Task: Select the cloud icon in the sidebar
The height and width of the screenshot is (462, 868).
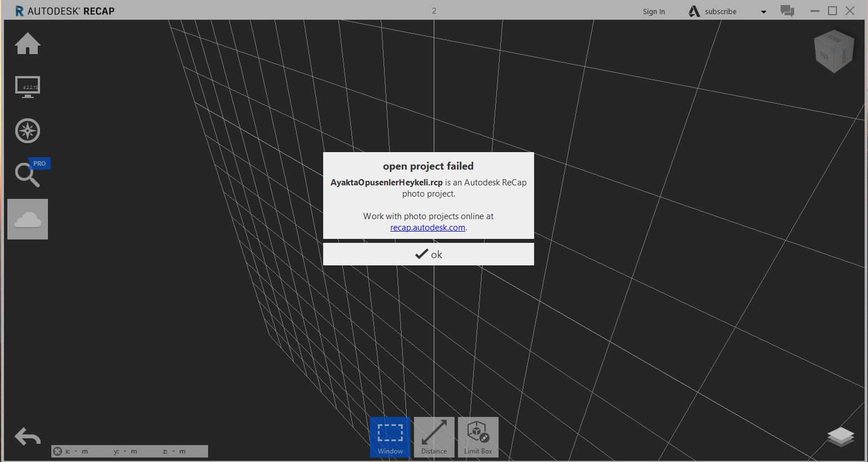Action: click(28, 219)
